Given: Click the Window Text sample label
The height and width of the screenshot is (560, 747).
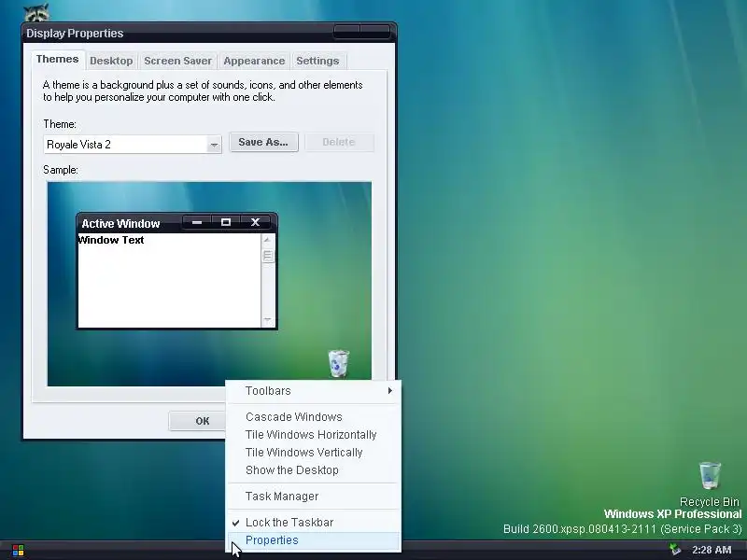Looking at the screenshot, I should [x=111, y=240].
